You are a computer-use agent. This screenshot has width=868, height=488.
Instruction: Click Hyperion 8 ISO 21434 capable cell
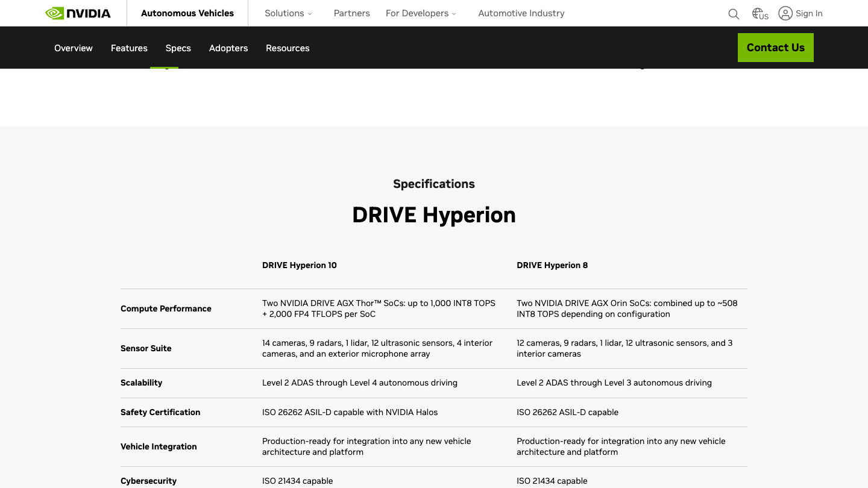[x=552, y=481]
